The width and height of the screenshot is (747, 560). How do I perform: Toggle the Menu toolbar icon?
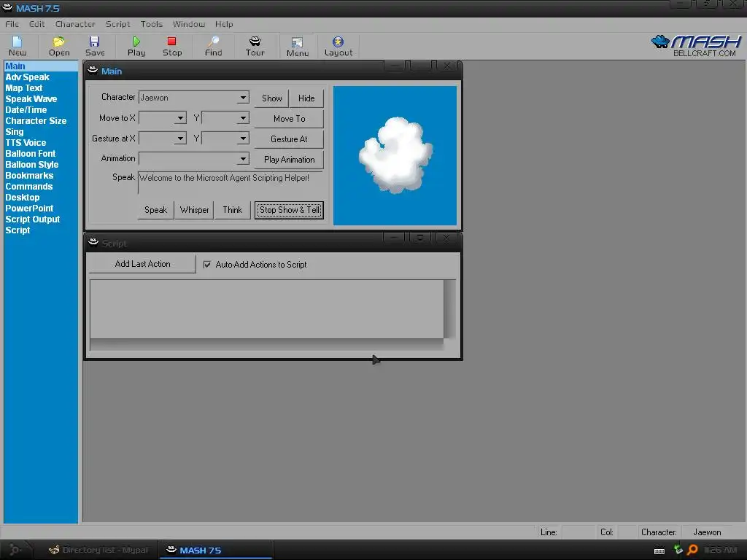(x=298, y=43)
